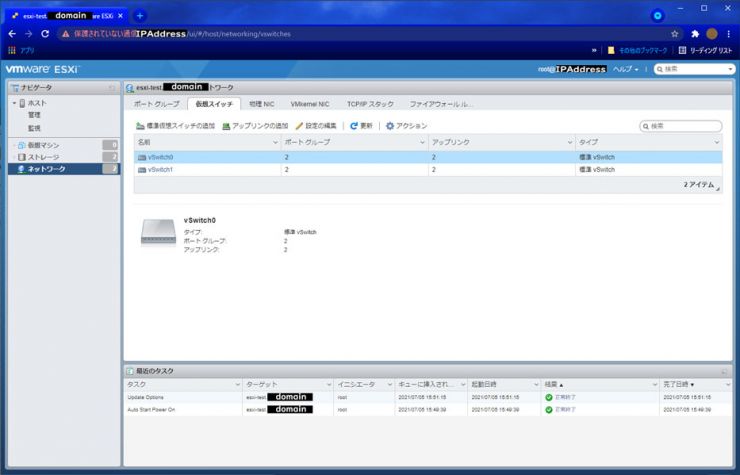The height and width of the screenshot is (475, 740).
Task: Open the アップリンク column dropdown
Action: (570, 143)
